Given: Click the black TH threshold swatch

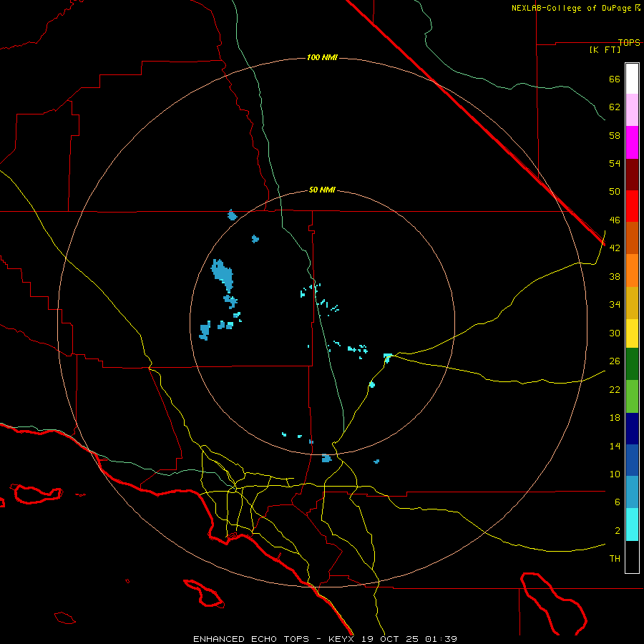Looking at the screenshot, I should coord(632,557).
